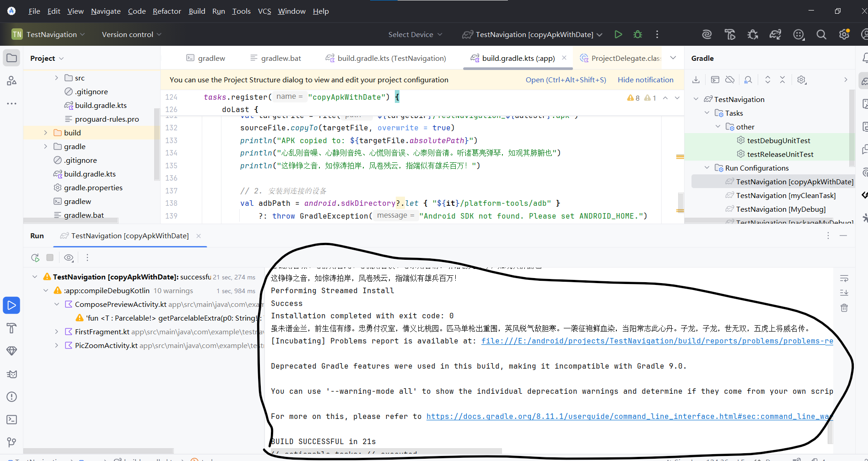Open the run configuration selector dropdown

533,34
